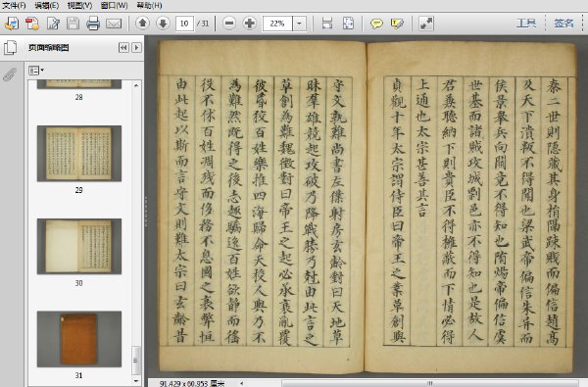The height and width of the screenshot is (387, 588).
Task: Click the email envelope icon
Action: pos(114,24)
